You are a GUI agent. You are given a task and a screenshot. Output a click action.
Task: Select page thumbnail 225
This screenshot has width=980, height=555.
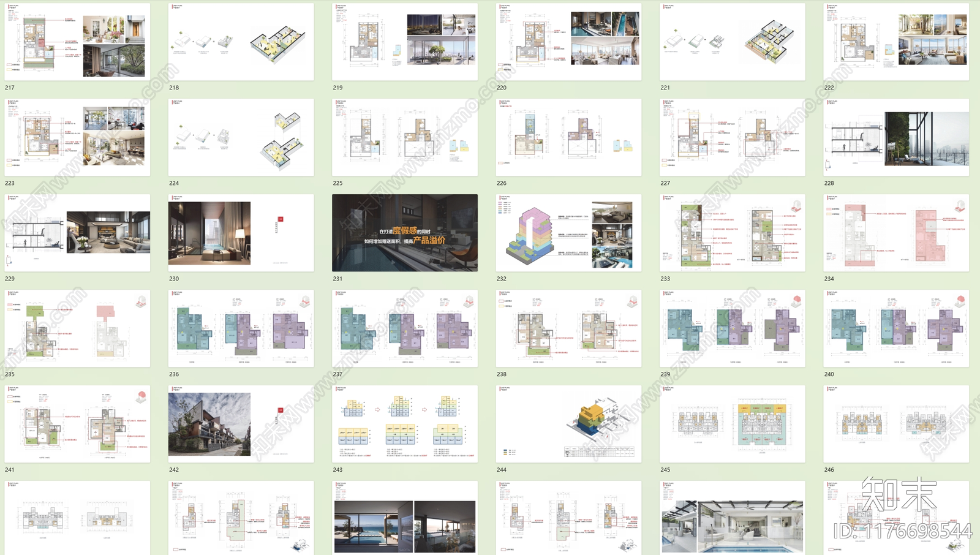[x=405, y=137]
